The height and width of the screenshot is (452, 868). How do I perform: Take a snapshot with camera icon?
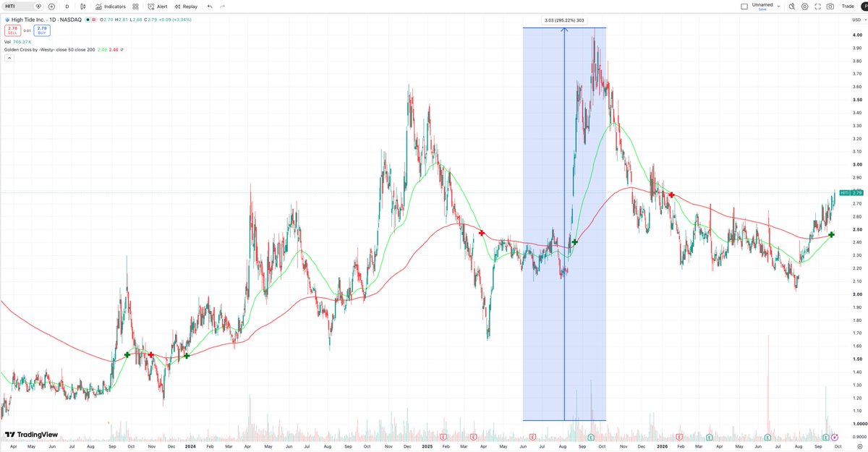830,6
